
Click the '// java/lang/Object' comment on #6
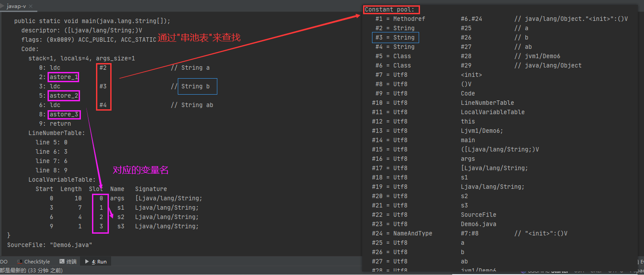click(548, 65)
